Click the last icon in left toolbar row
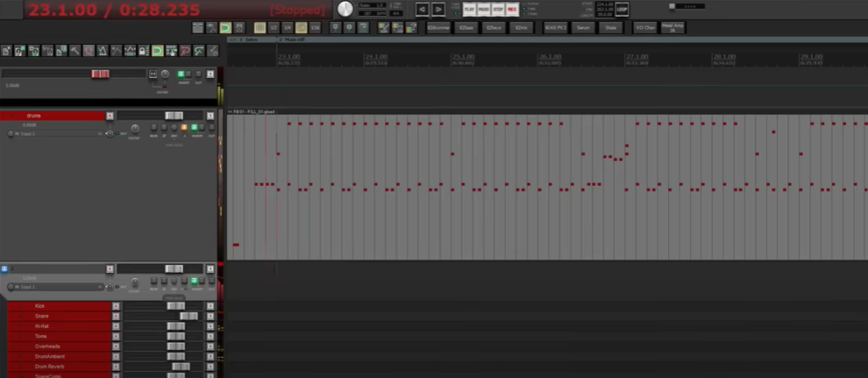 tap(213, 51)
